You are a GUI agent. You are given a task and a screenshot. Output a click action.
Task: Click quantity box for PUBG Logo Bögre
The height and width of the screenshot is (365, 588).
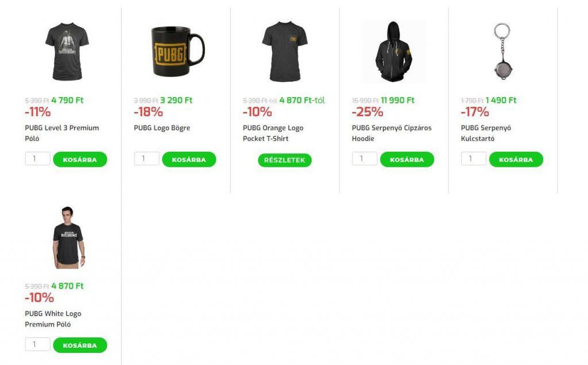[x=146, y=159]
